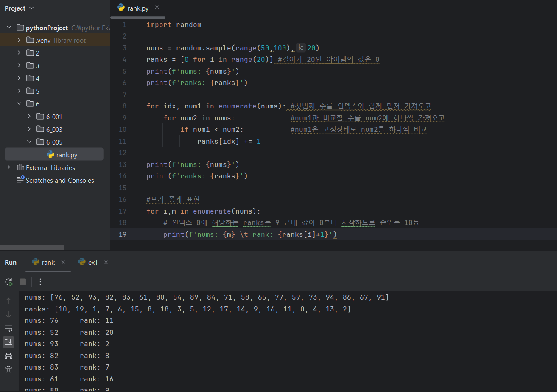Collapse the 6_005 folder
Screen dimensions: 557x392
(29, 142)
